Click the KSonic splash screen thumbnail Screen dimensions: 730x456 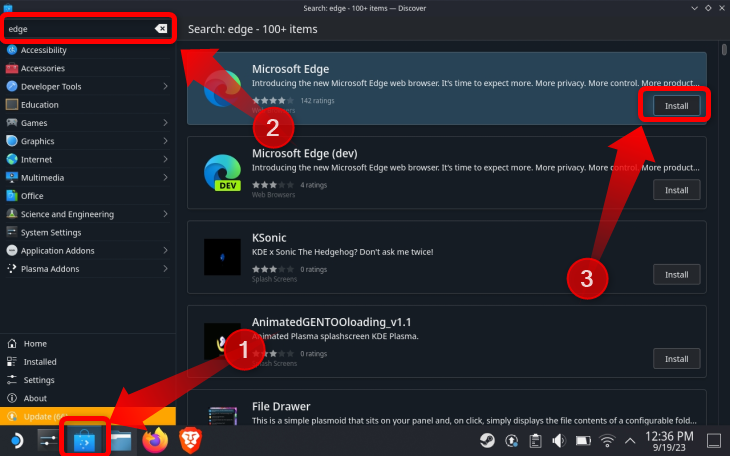coord(221,257)
